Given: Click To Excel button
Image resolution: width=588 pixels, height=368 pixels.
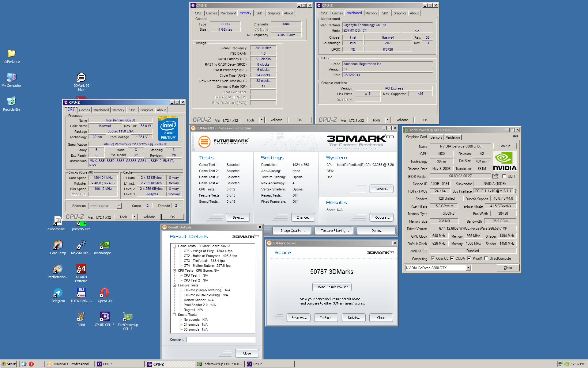Looking at the screenshot, I should point(326,318).
